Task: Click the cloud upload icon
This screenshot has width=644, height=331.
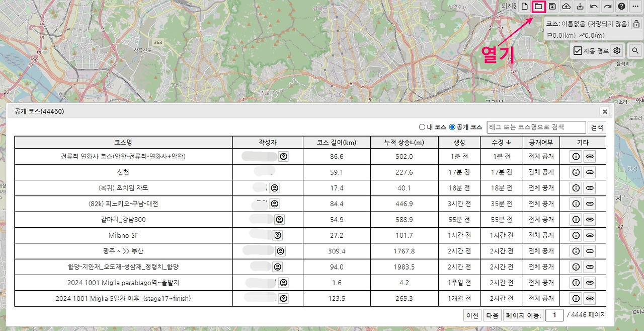Action: 566,7
